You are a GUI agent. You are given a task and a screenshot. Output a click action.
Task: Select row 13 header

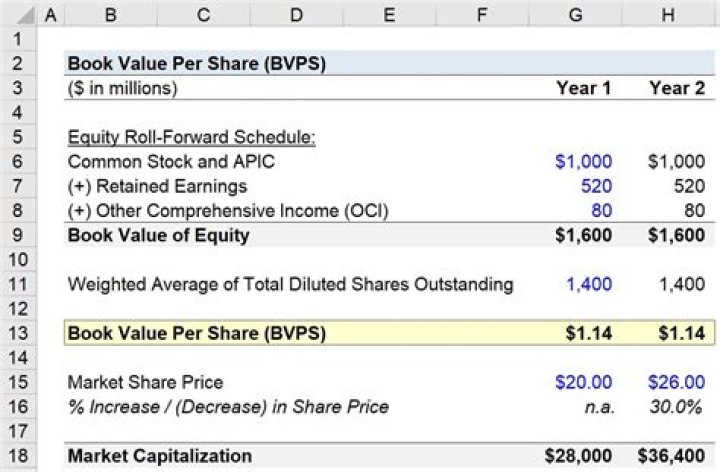pos(17,333)
